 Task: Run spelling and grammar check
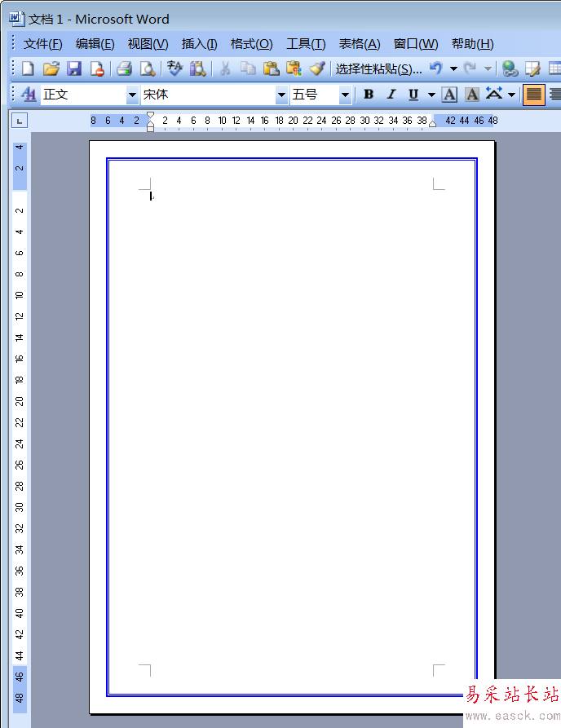pos(174,68)
